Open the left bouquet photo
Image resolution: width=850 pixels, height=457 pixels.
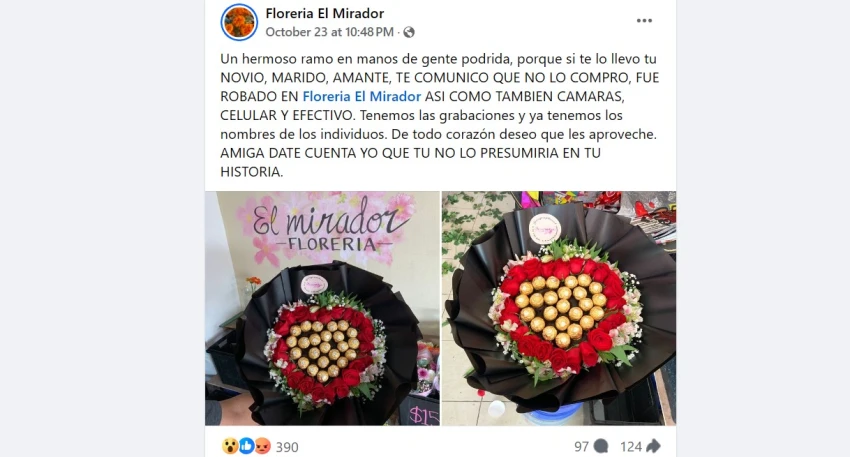pyautogui.click(x=322, y=308)
